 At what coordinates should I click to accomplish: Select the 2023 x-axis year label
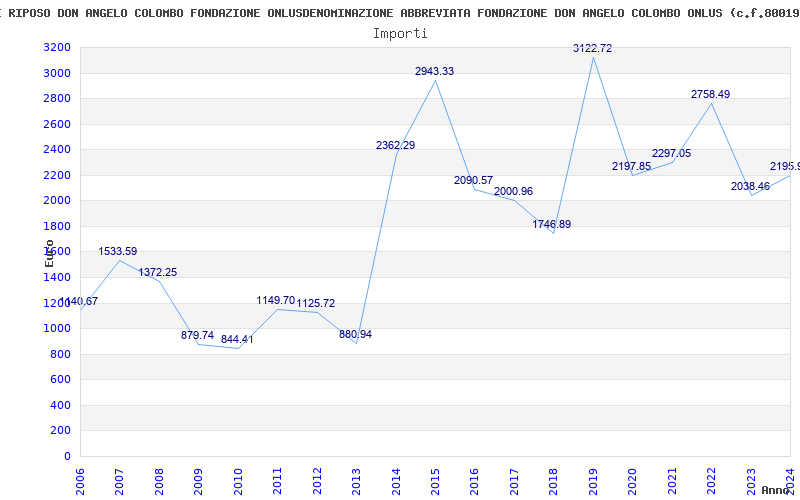tap(751, 481)
